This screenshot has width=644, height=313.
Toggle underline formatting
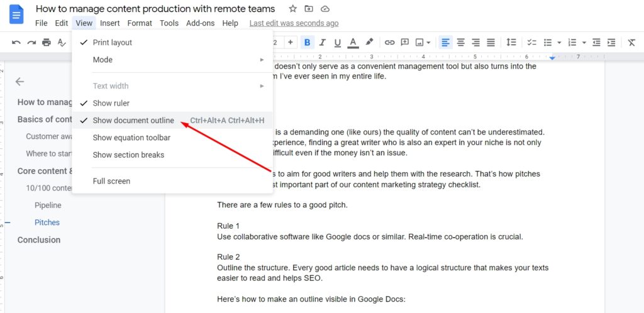(338, 42)
